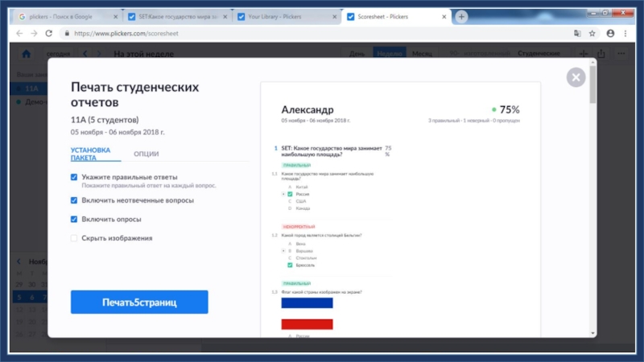Toggle 'Включить неотвеченные вопросы' checkbox
This screenshot has height=362, width=644.
coord(74,200)
